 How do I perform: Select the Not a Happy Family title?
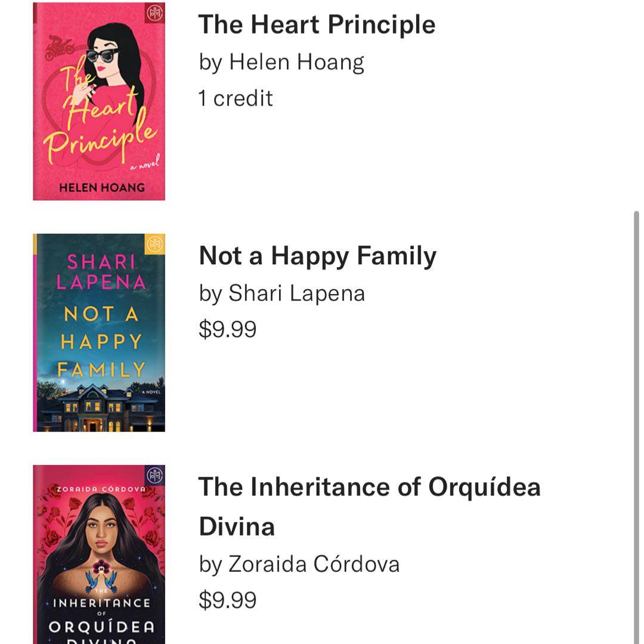click(317, 256)
